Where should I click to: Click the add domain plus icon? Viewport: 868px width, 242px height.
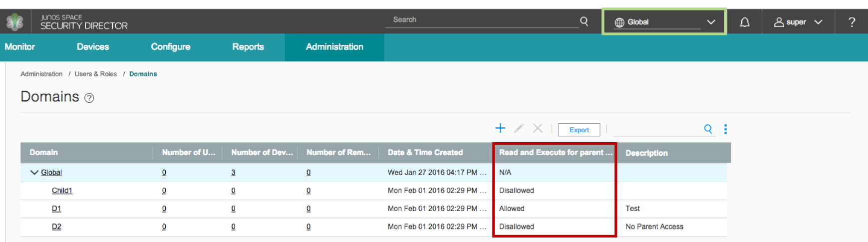(500, 129)
